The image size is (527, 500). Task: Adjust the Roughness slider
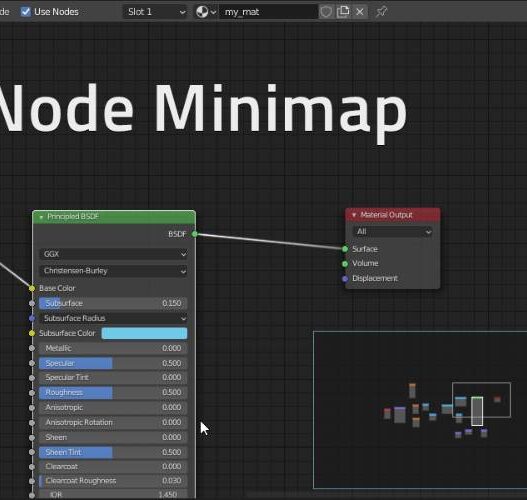pos(113,392)
